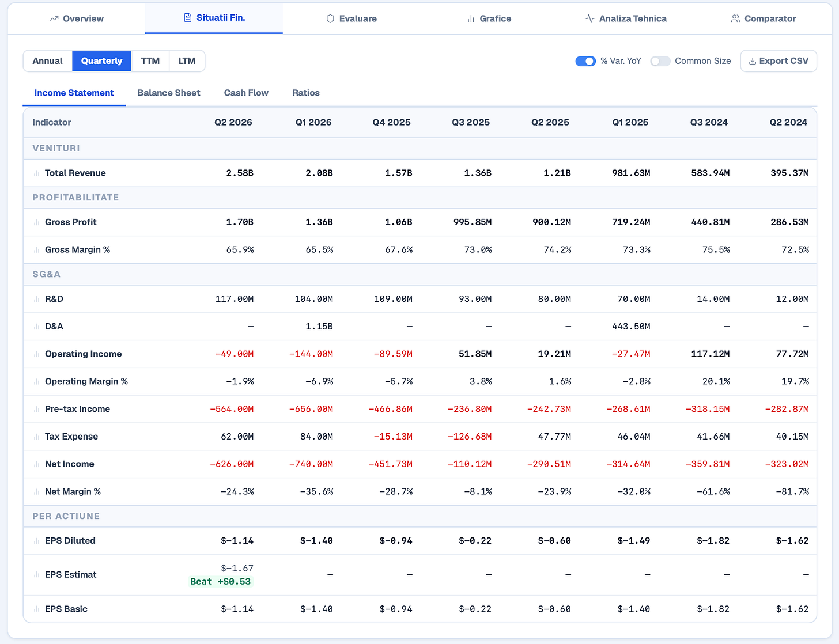
Task: Open the Balance Sheet tab
Action: 169,93
